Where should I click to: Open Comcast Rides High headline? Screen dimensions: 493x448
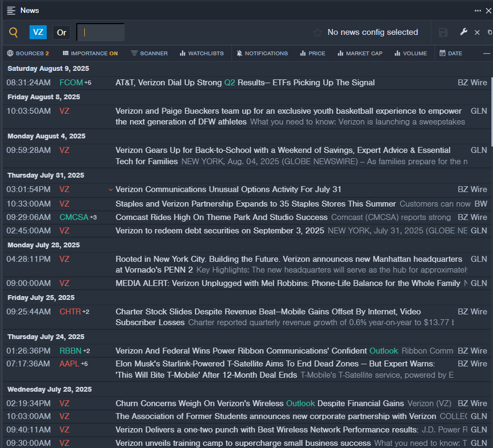221,217
